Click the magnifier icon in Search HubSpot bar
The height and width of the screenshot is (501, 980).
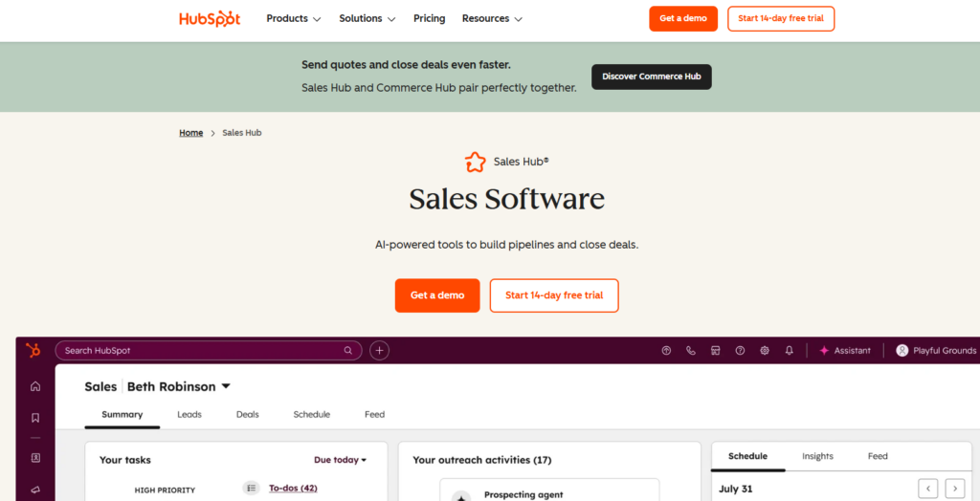tap(348, 351)
